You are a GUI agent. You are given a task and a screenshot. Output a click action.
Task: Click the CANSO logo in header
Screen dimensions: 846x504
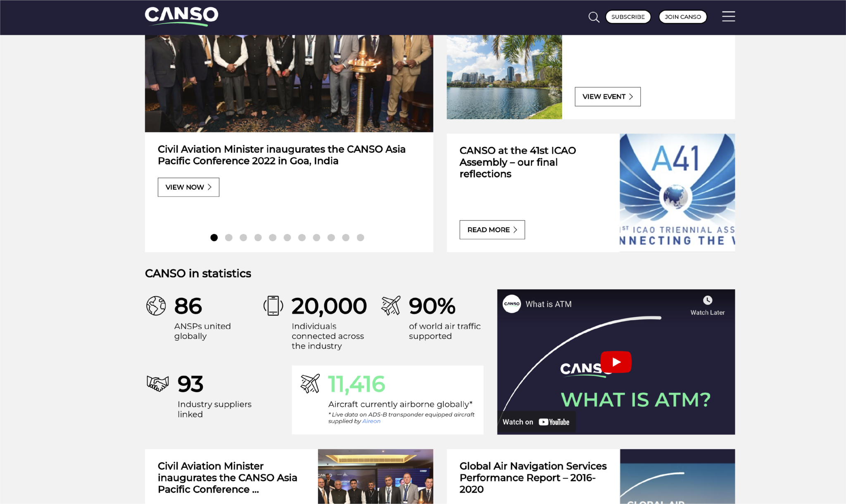click(x=181, y=17)
